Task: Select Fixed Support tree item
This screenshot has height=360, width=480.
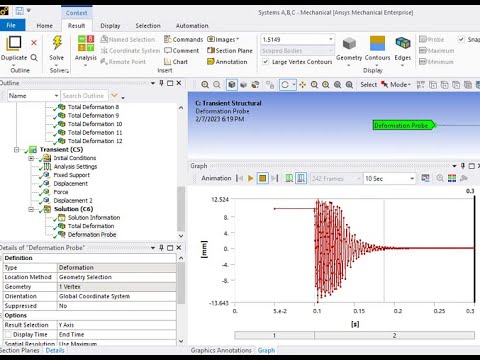Action: 72,175
